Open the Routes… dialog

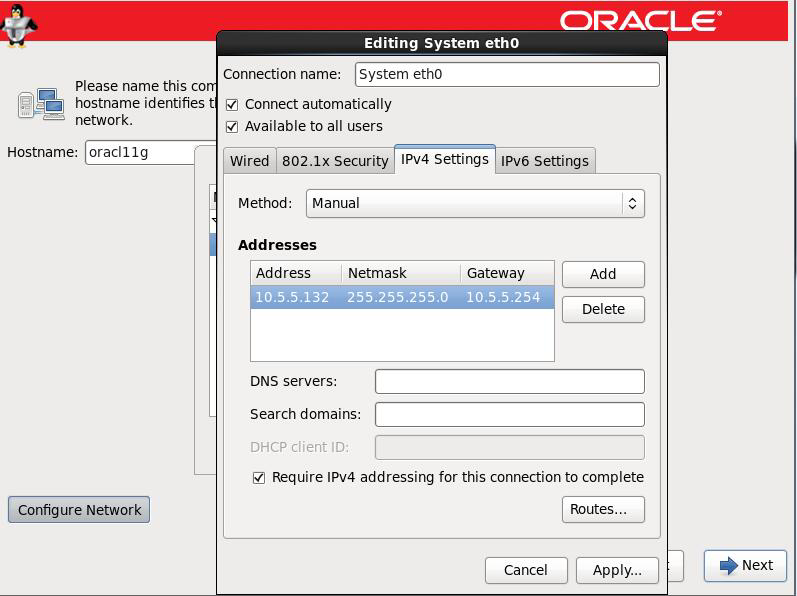tap(603, 509)
